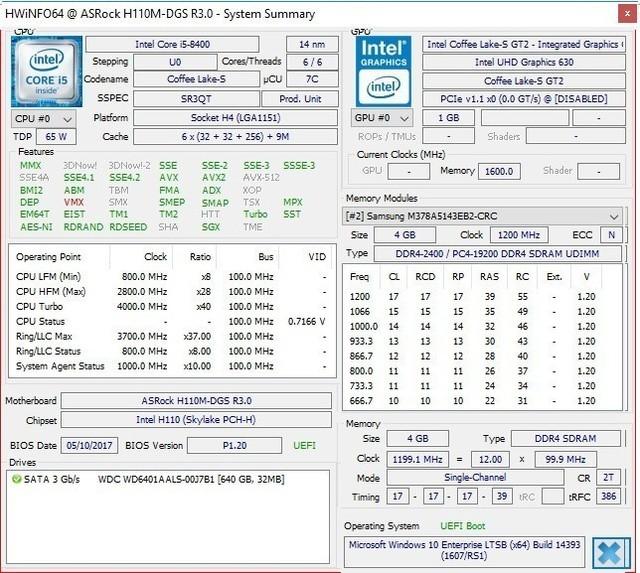Click the CR 2T field
The image size is (640, 573).
tap(609, 478)
